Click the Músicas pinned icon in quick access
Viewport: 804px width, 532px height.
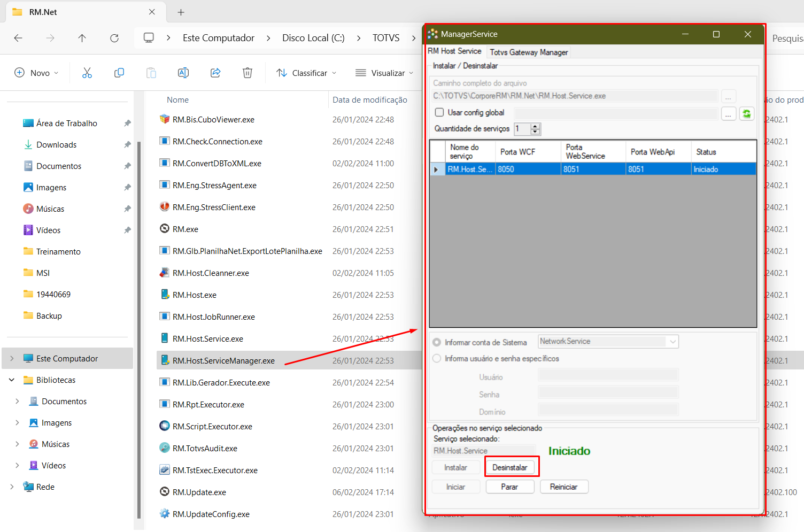coord(28,209)
